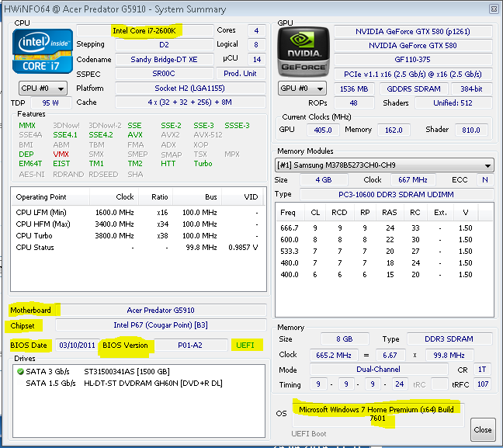503x448 pixels.
Task: Click the Shaders value Unified: 512
Action: click(453, 103)
